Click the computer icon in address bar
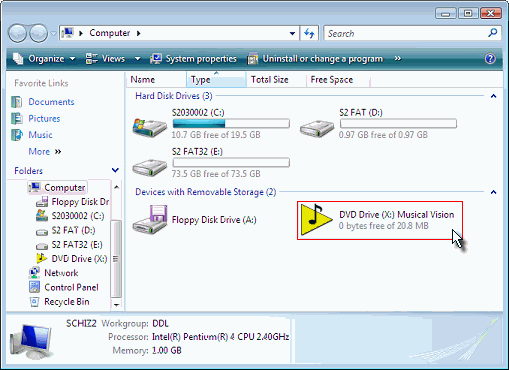The image size is (509, 370). pos(68,33)
